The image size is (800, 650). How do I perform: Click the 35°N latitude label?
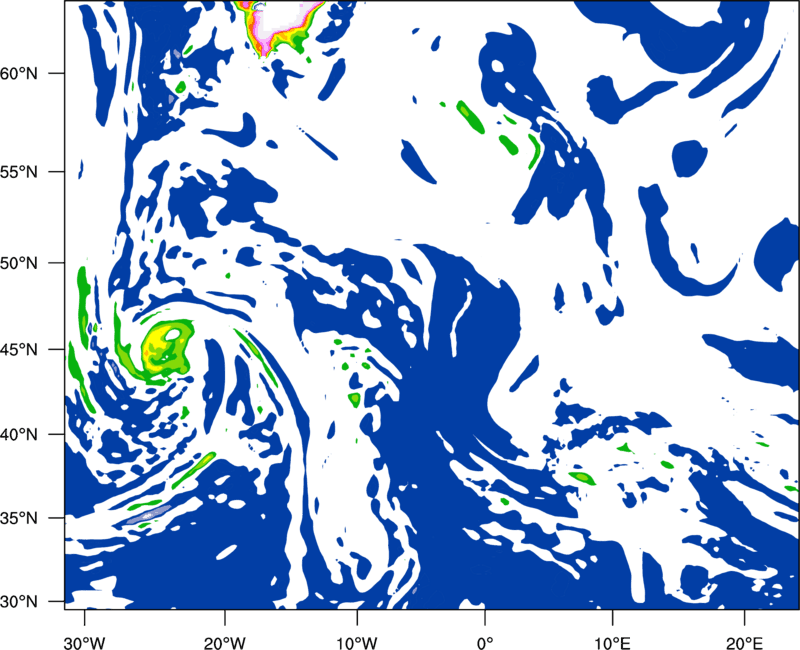click(19, 518)
